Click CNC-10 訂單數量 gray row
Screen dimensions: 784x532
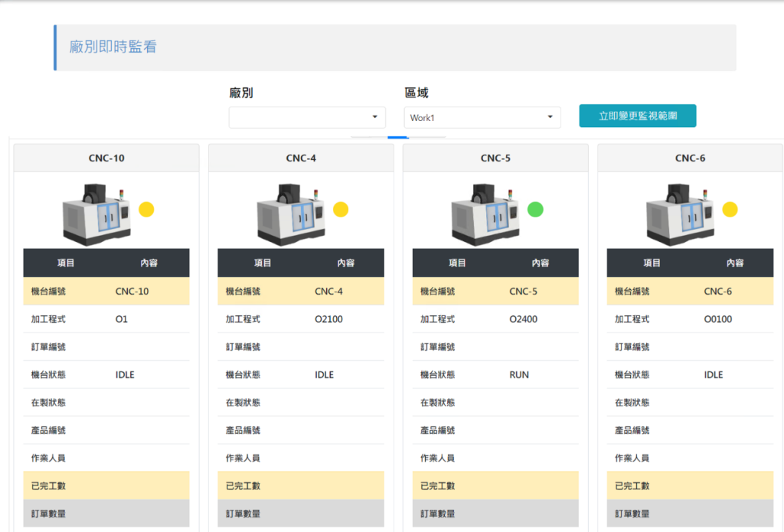click(106, 514)
